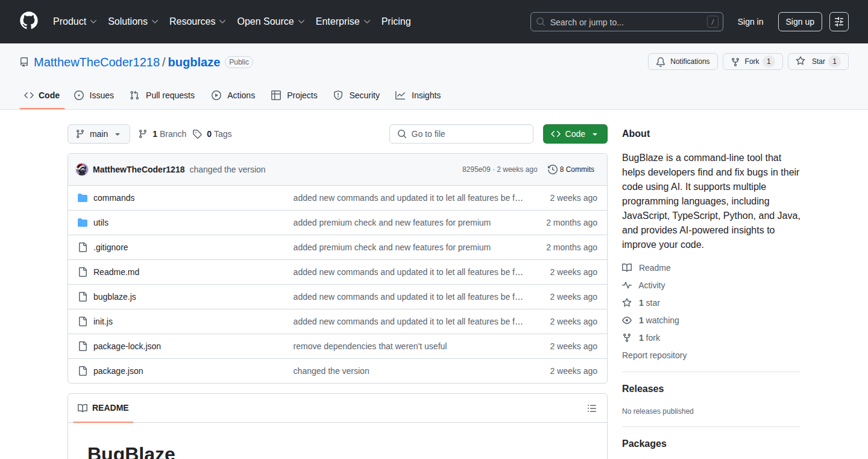
Task: Open the Pricing link in header
Action: 396,22
